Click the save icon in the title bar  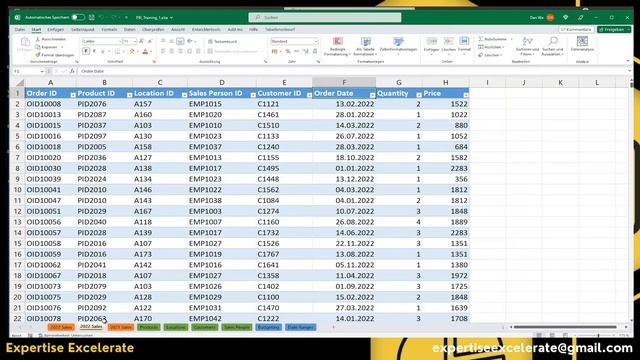pyautogui.click(x=92, y=18)
